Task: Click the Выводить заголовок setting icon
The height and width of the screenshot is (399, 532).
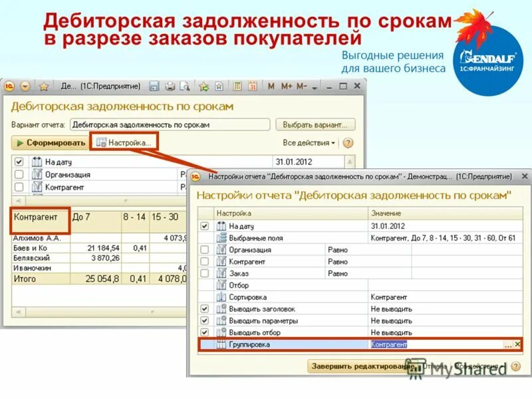Action: [x=221, y=309]
